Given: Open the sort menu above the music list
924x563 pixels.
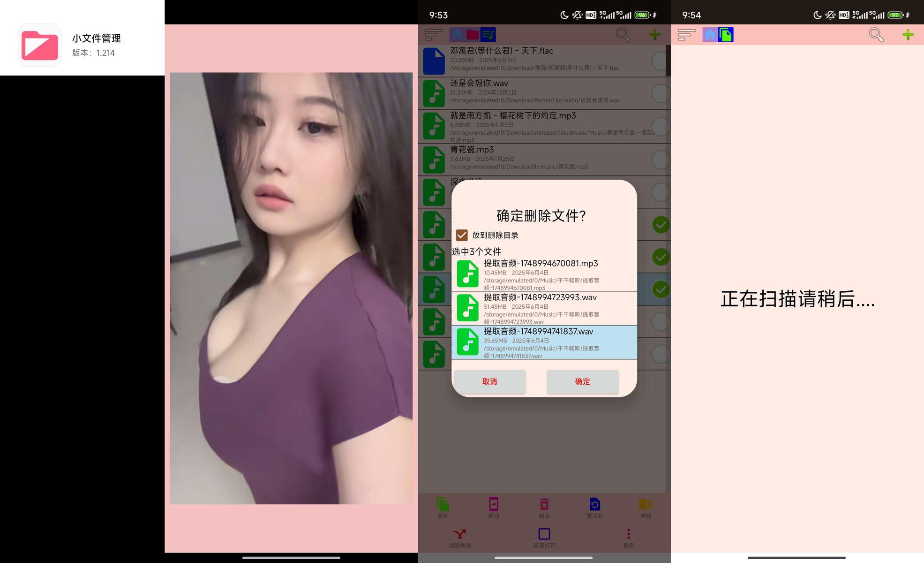Looking at the screenshot, I should pyautogui.click(x=433, y=35).
